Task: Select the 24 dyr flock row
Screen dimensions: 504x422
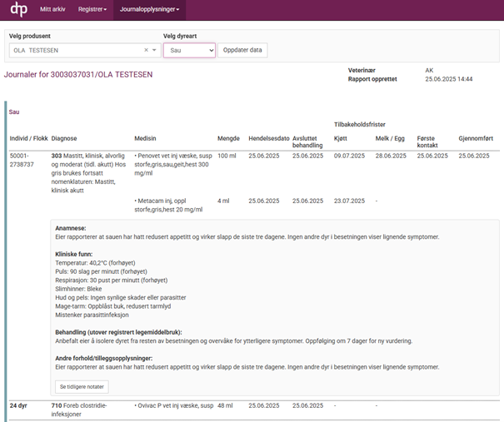Action: coord(18,405)
